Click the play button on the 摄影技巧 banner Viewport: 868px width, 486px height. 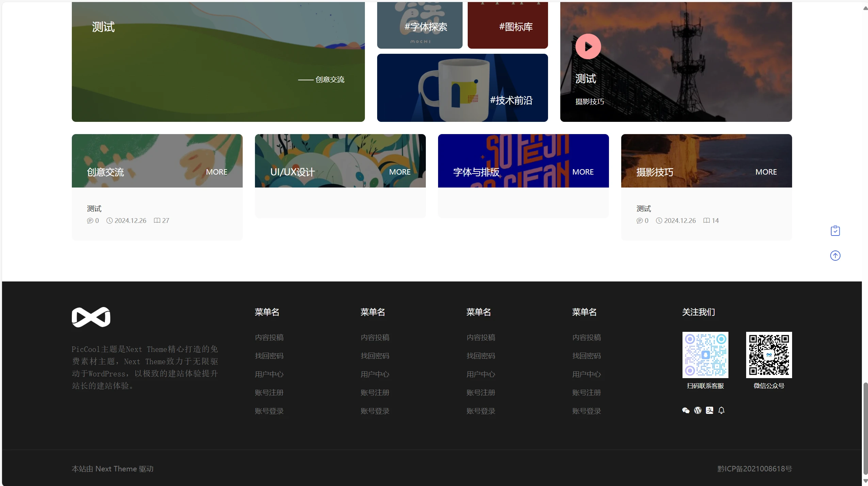(588, 46)
